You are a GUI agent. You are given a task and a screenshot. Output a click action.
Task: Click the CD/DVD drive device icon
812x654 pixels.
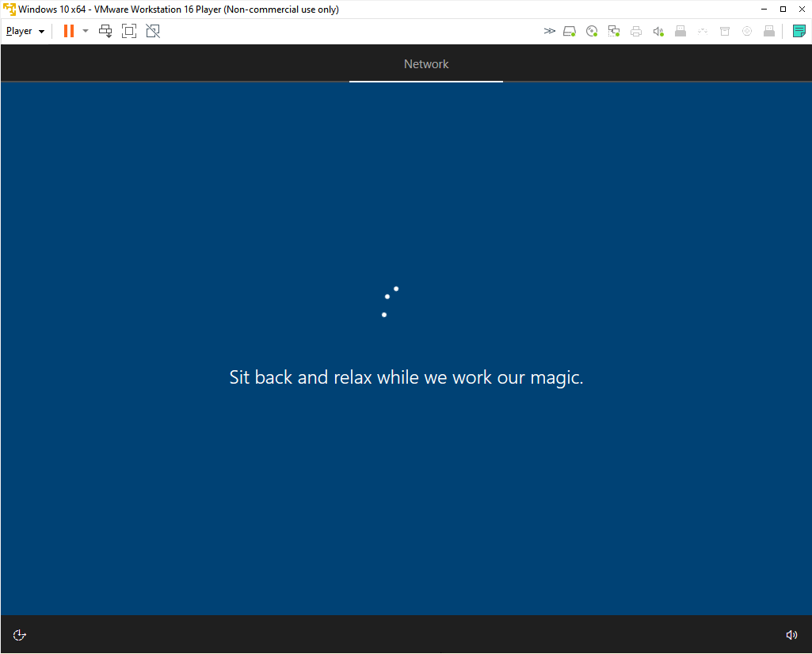592,31
